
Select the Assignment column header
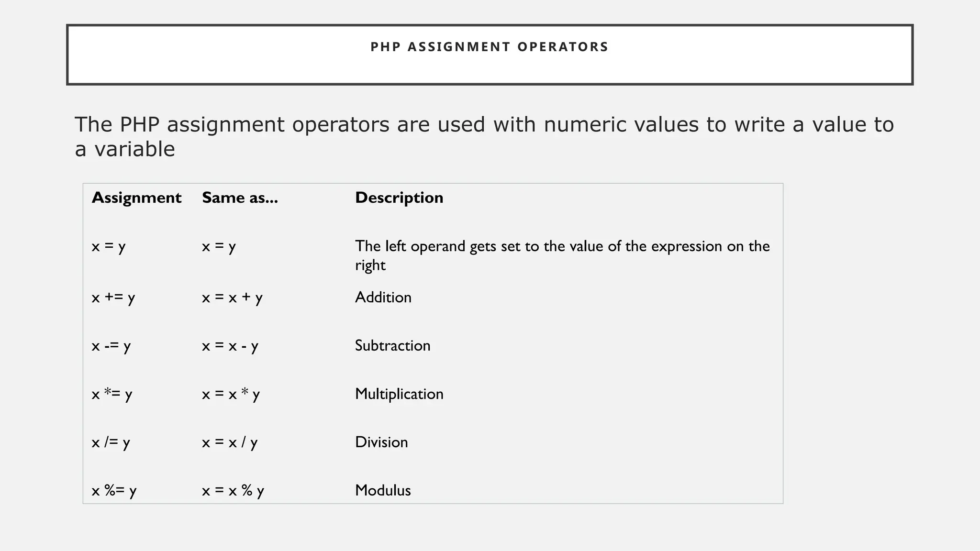(136, 198)
